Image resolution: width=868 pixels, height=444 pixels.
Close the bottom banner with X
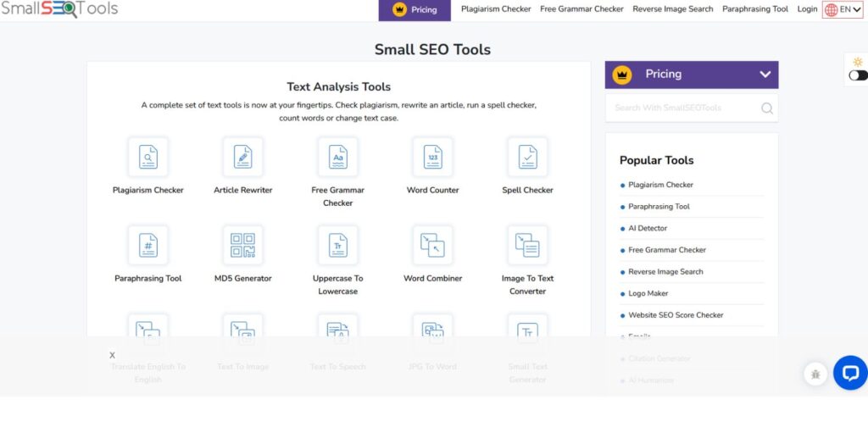113,355
